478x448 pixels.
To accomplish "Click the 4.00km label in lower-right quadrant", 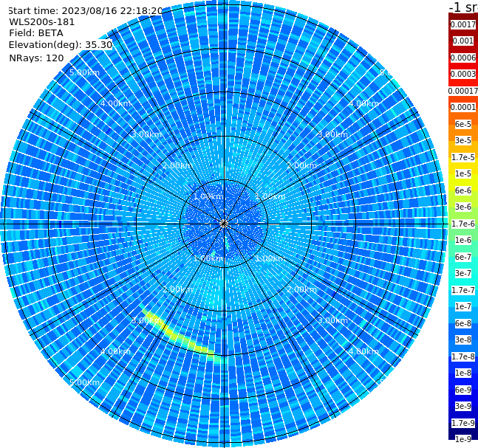I will [363, 351].
